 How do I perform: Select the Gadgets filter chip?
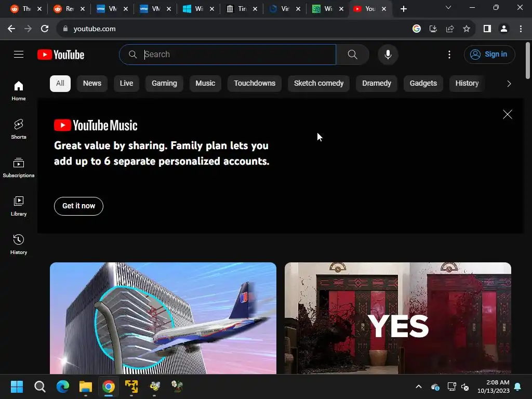tap(423, 84)
